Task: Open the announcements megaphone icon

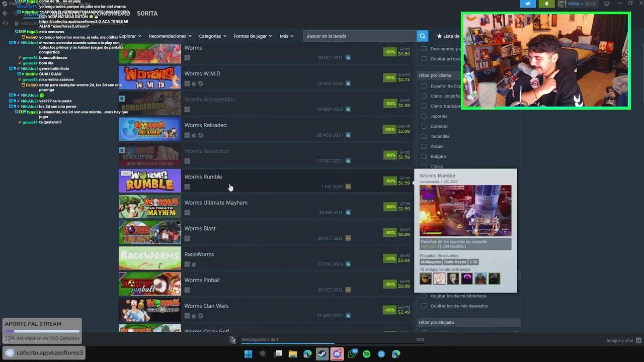Action: [528, 4]
